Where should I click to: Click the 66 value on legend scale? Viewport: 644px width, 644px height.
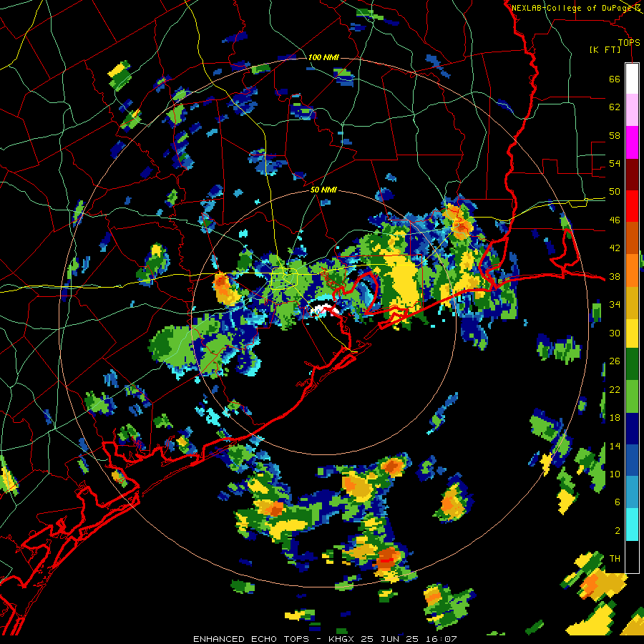(615, 79)
